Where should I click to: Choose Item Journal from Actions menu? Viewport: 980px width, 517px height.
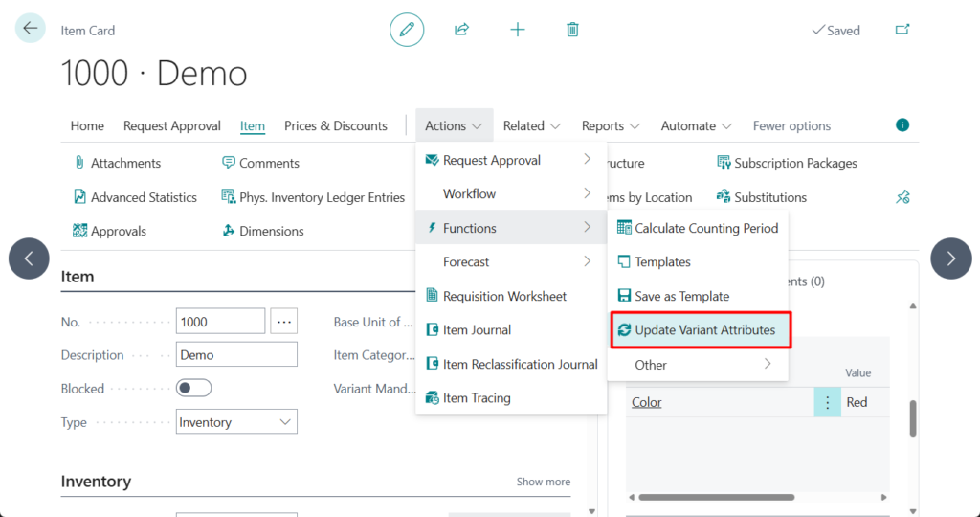pyautogui.click(x=477, y=330)
